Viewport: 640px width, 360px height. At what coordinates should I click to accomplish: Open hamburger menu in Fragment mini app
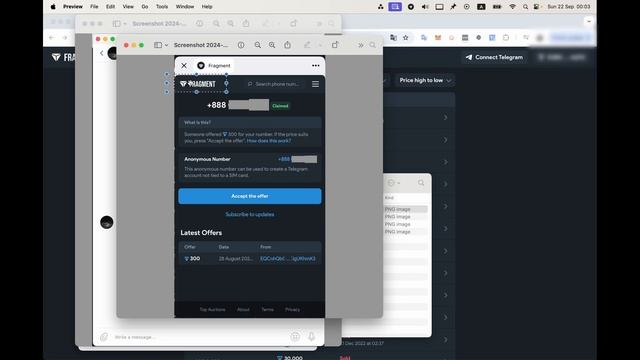point(316,84)
